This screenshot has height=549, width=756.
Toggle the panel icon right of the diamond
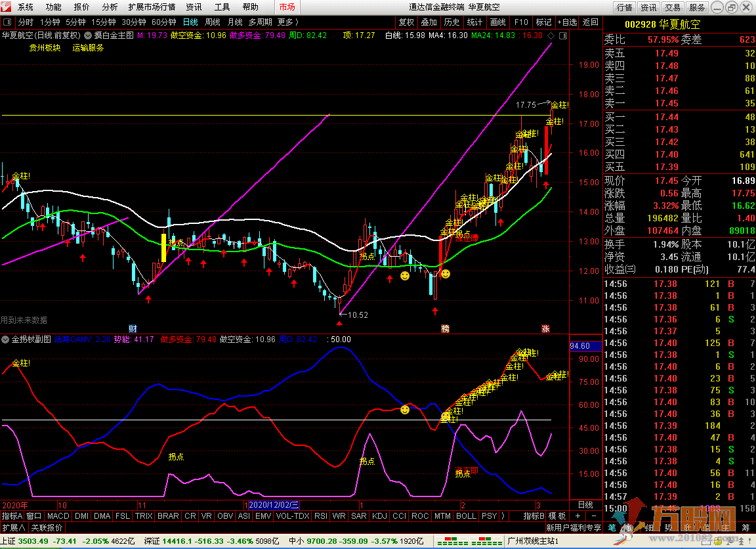pos(562,35)
